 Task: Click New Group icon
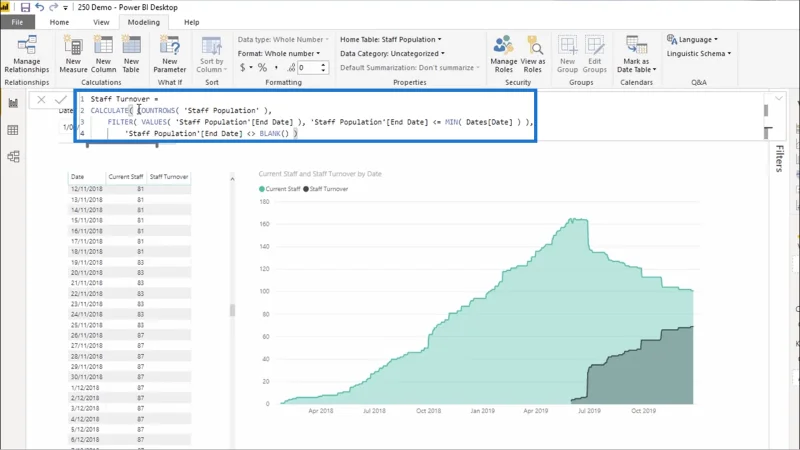point(567,54)
